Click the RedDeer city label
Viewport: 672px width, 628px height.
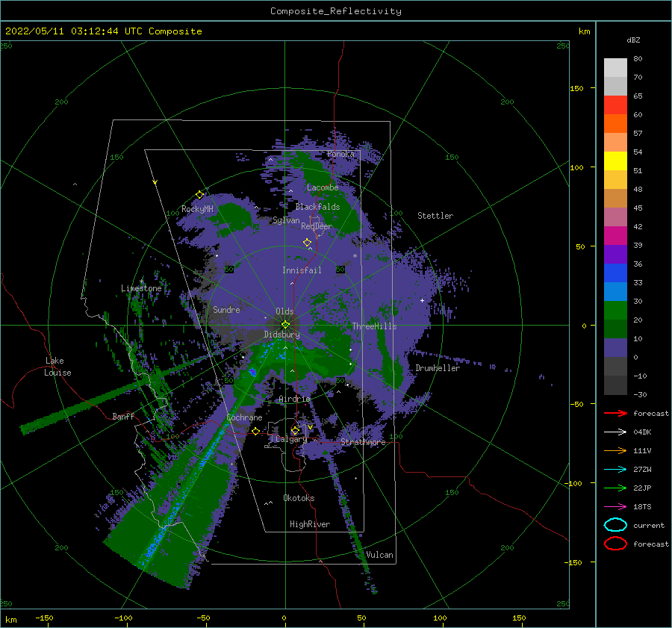(x=317, y=226)
